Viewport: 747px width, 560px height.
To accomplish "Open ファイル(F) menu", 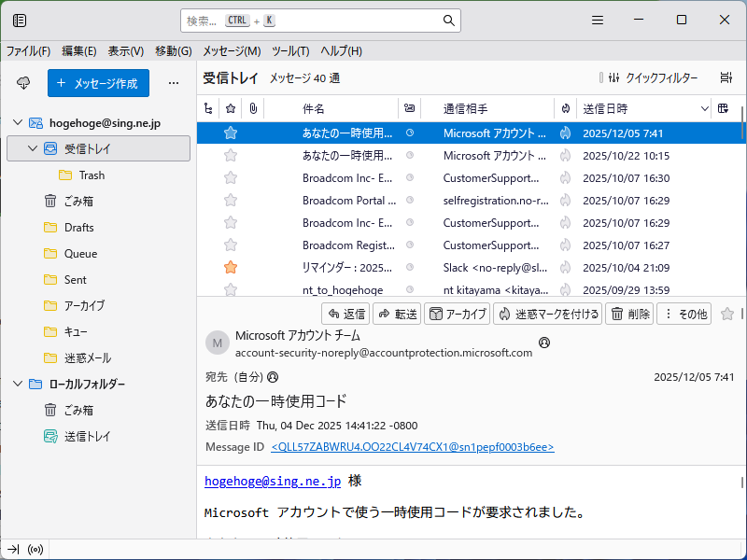I will point(28,51).
